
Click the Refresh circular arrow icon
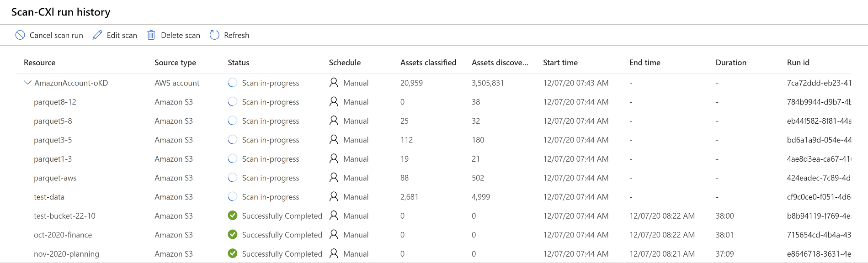[x=214, y=35]
